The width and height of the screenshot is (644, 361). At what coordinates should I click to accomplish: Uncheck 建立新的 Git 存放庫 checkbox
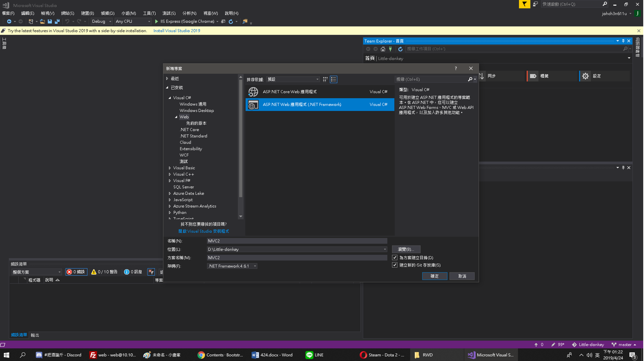(x=395, y=265)
